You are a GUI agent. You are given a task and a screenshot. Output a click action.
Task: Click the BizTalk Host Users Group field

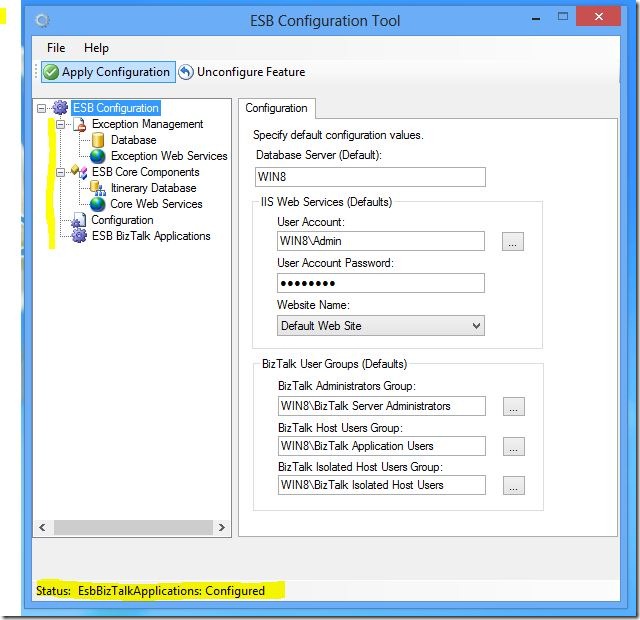(x=382, y=446)
